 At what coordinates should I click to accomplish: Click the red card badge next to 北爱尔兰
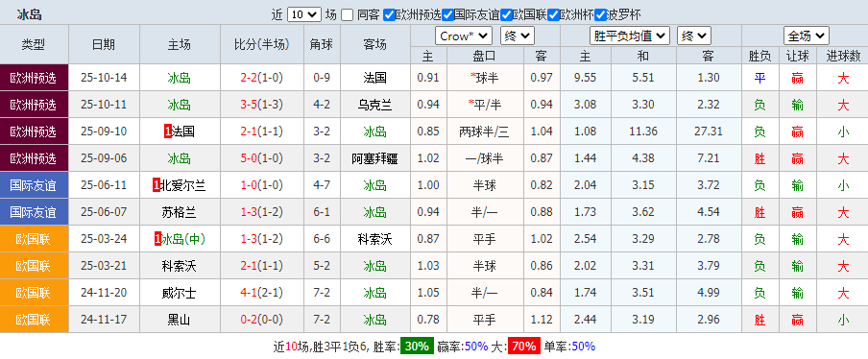[x=157, y=186]
